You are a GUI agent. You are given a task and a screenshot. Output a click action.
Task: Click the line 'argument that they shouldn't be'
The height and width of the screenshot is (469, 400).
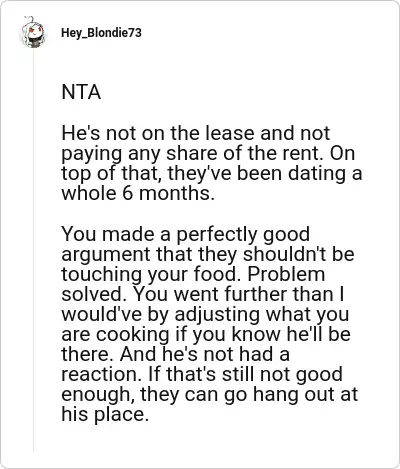click(x=208, y=254)
